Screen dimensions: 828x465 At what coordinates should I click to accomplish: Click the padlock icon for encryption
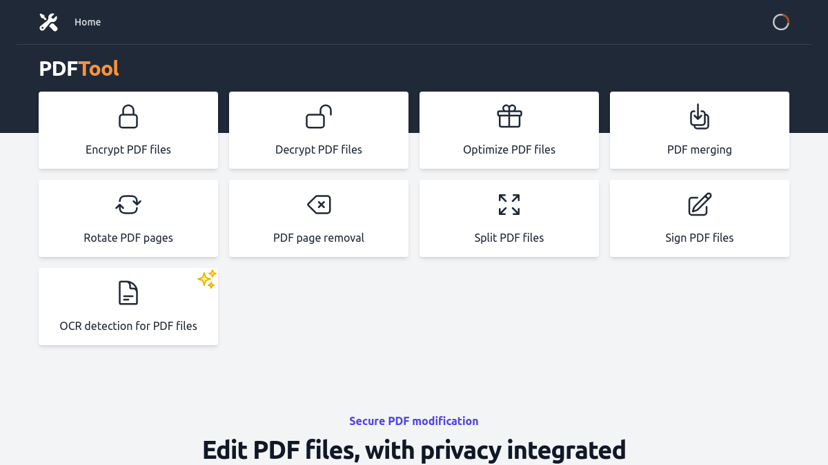coord(128,117)
